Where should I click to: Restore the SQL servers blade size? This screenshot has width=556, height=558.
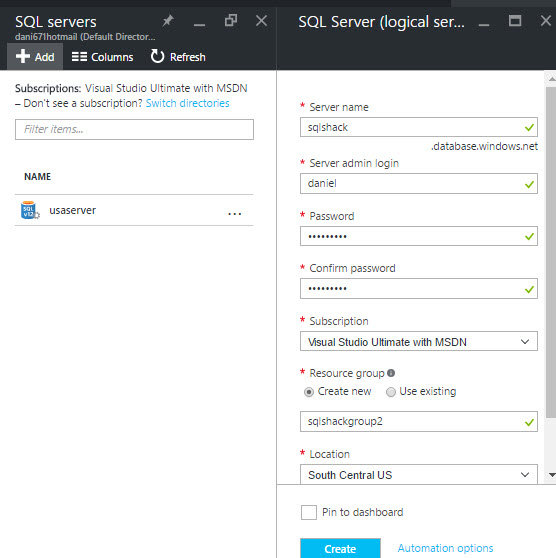pyautogui.click(x=231, y=20)
